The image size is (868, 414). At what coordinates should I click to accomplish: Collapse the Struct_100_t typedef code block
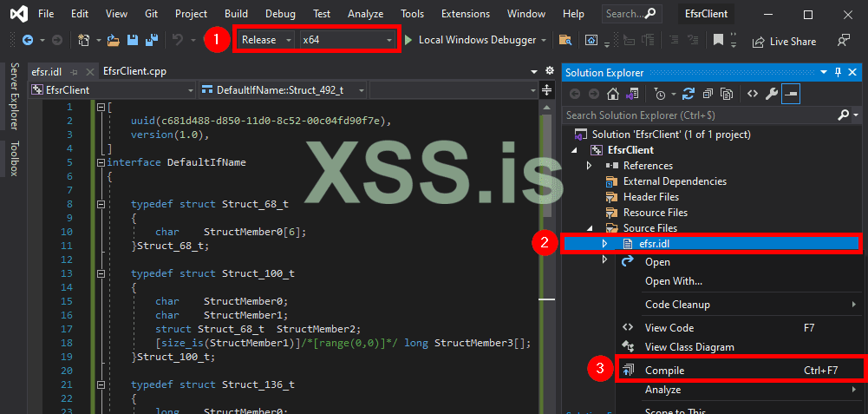101,273
